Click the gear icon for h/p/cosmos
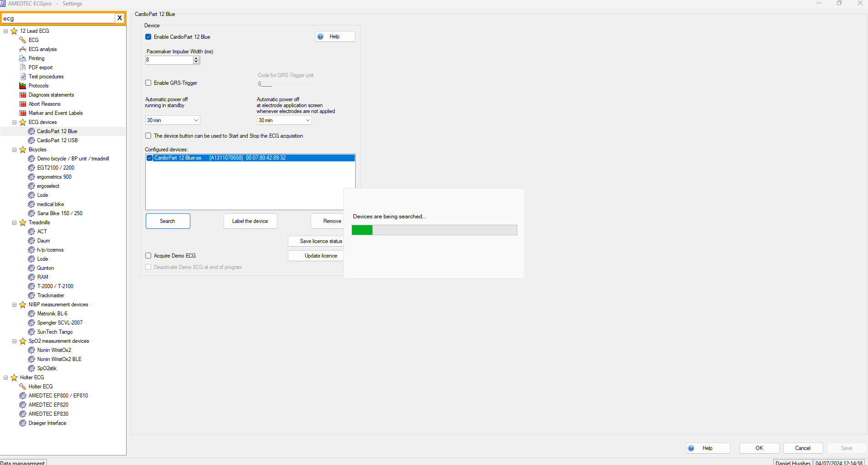The image size is (868, 465). point(31,250)
